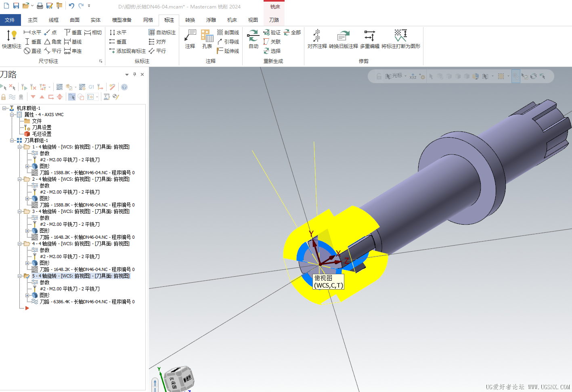Click the G1 post processing icon
Image resolution: width=572 pixels, height=392 pixels.
[x=91, y=87]
